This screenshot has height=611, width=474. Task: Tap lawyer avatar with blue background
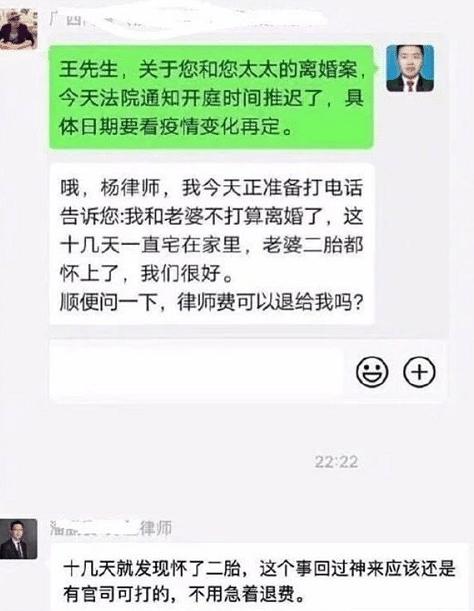coord(410,68)
